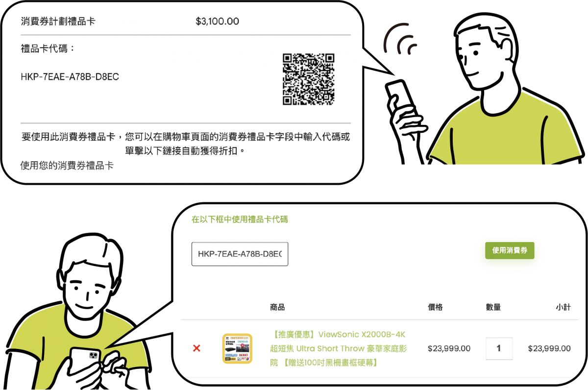The height and width of the screenshot is (390, 588).
Task: Click the 數量 column header
Action: tap(493, 307)
